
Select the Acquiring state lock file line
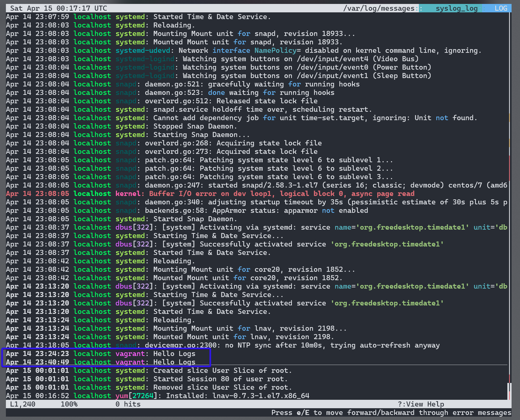click(x=164, y=143)
